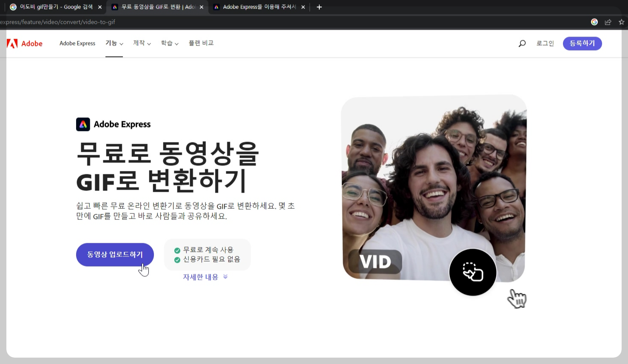
Task: Click the share page icon in address bar
Action: [x=608, y=22]
